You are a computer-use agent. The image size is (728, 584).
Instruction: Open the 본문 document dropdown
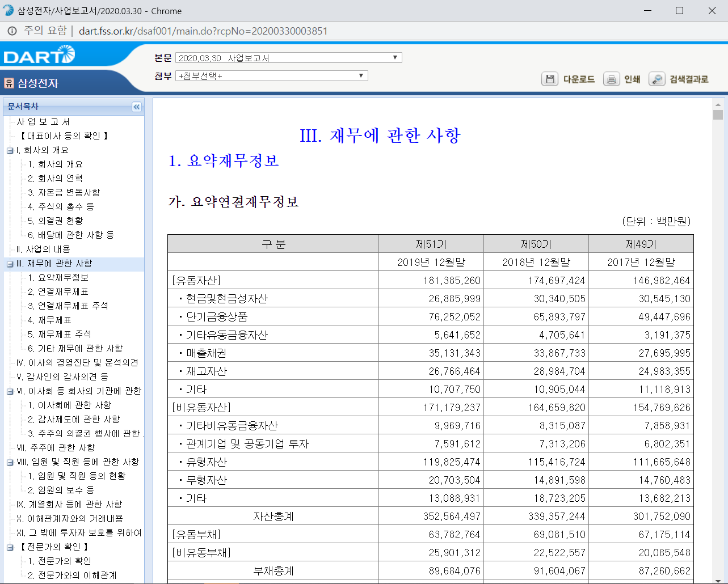point(289,58)
